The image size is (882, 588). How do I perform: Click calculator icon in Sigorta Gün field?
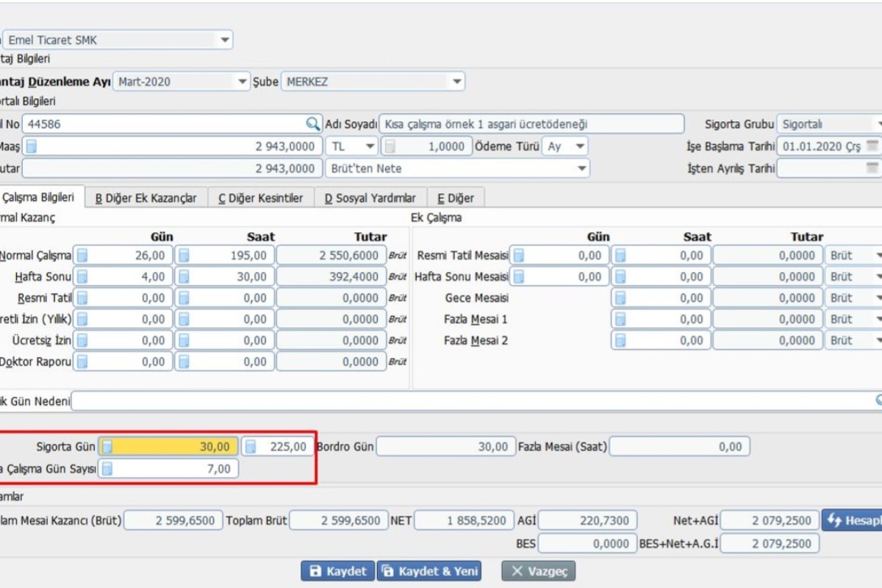[x=107, y=447]
